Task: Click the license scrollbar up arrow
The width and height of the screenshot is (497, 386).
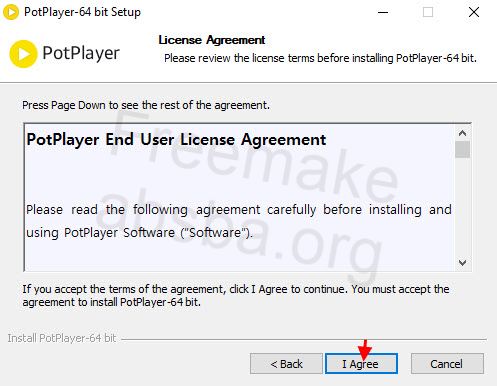Action: click(x=462, y=133)
